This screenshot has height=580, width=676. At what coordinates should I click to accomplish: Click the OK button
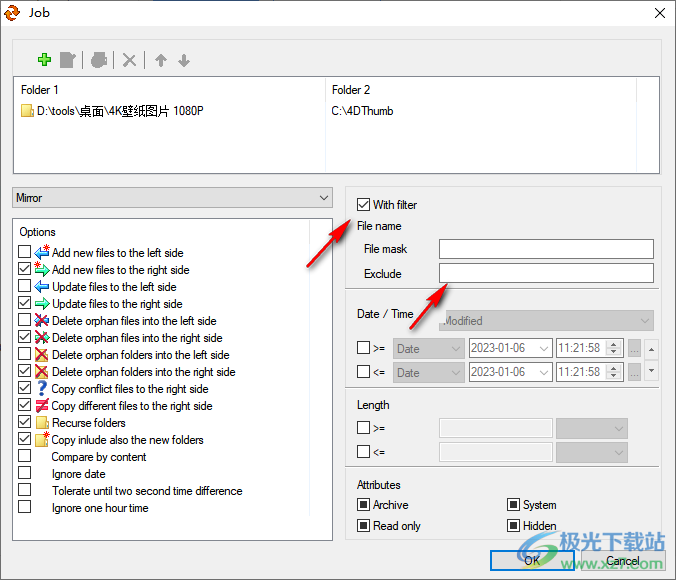[x=532, y=560]
